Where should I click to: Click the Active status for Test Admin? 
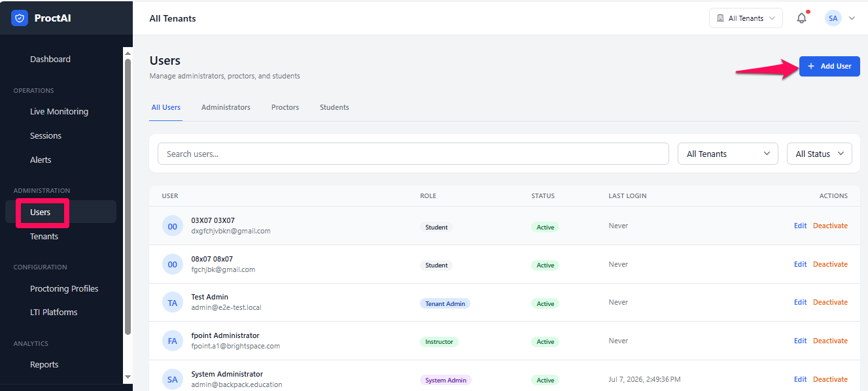[x=545, y=303]
